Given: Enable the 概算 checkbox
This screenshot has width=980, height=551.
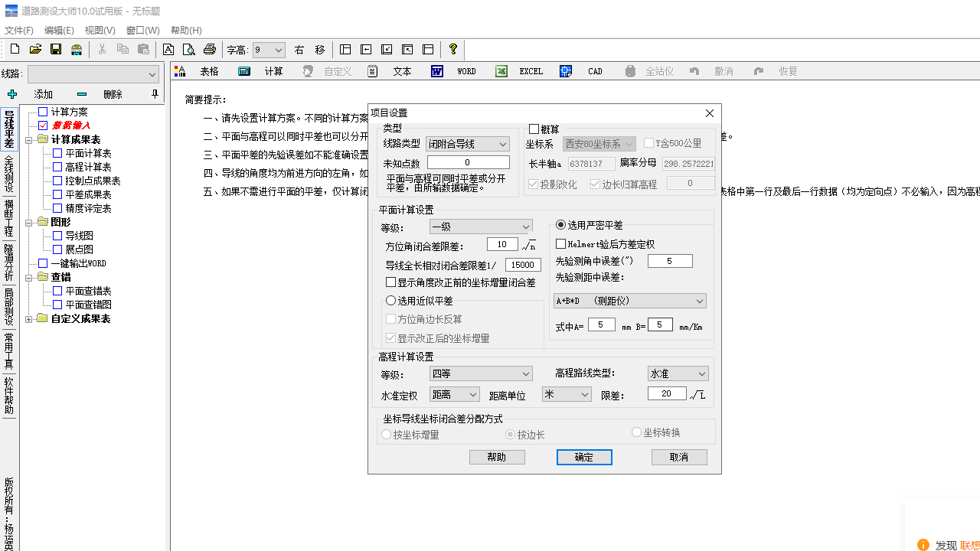Looking at the screenshot, I should click(534, 129).
